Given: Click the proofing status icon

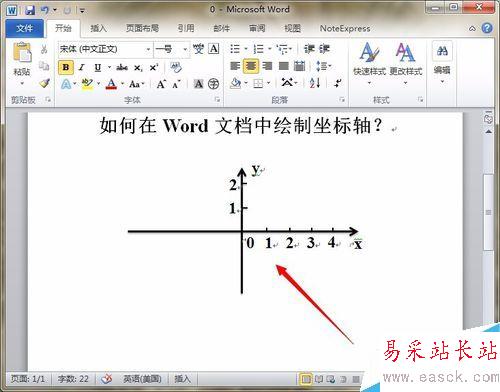Looking at the screenshot, I should tap(107, 379).
